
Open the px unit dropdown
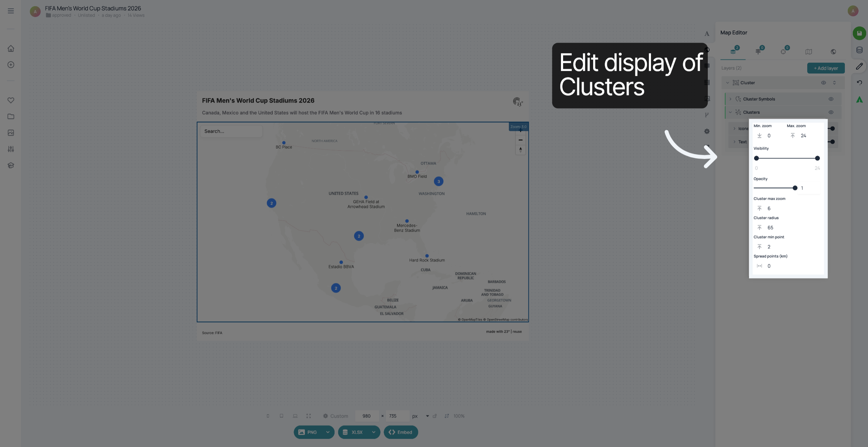[x=427, y=416]
